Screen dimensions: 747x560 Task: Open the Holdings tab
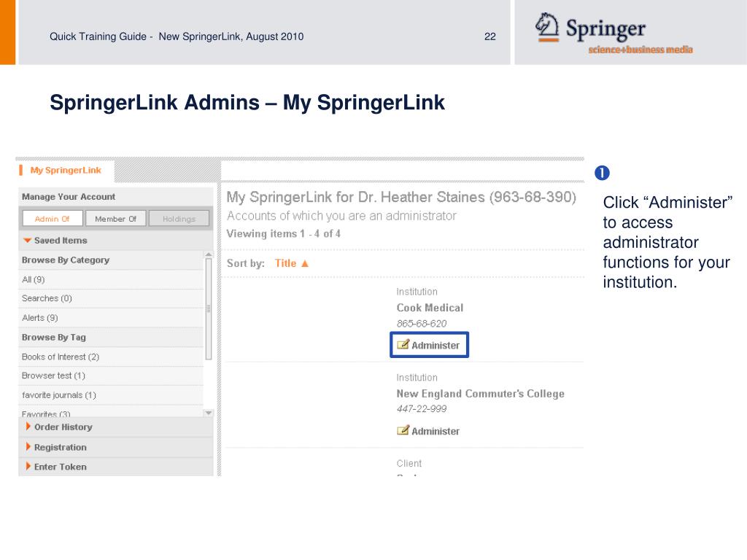coord(179,219)
